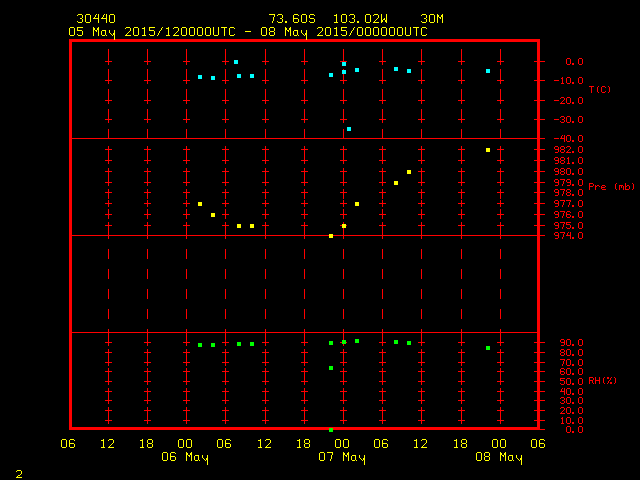Click the 30M elevation label

point(432,19)
